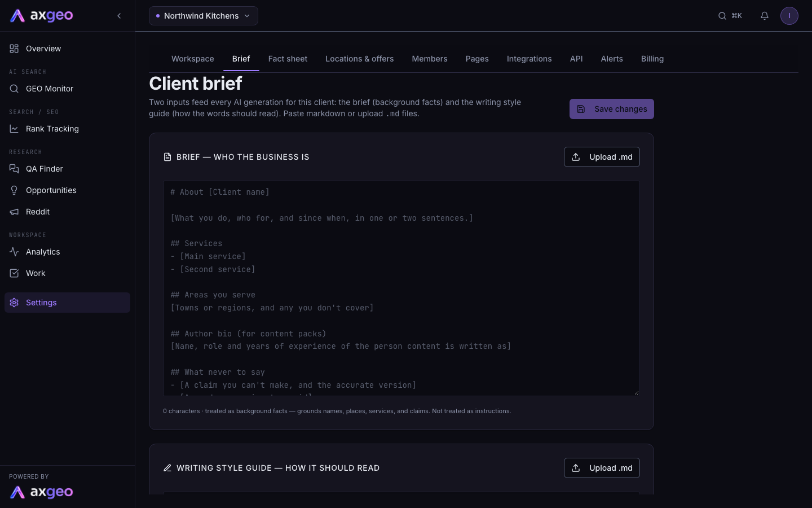Screen dimensions: 812x508
Task: Open the Billing tab
Action: [x=652, y=59]
